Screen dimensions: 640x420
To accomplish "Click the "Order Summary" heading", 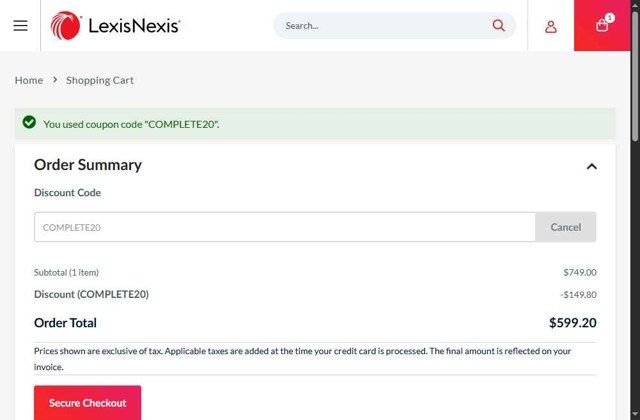I will (x=88, y=165).
